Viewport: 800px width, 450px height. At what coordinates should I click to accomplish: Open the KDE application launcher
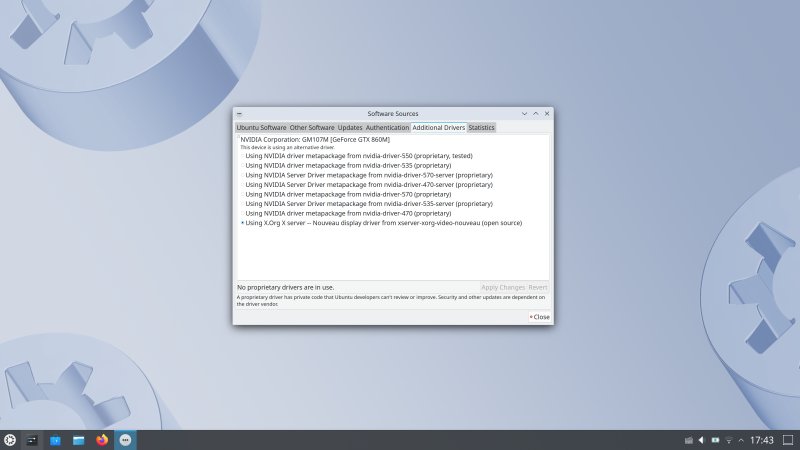[10, 440]
